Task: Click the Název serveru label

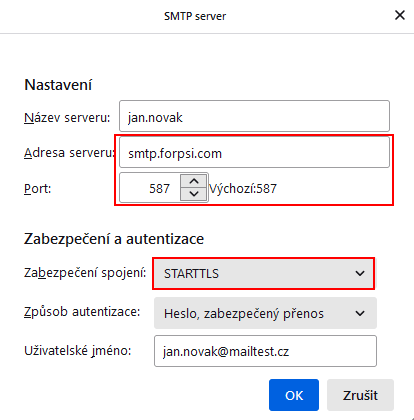Action: tap(67, 117)
